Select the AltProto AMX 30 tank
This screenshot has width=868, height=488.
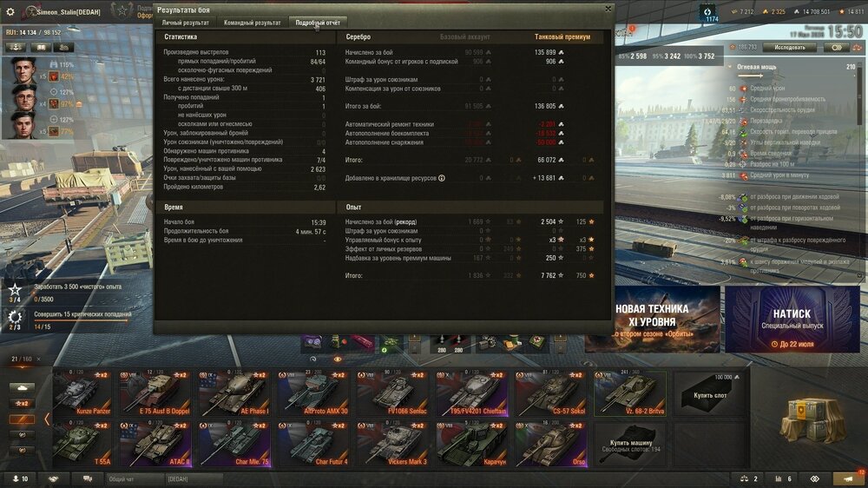click(x=314, y=393)
